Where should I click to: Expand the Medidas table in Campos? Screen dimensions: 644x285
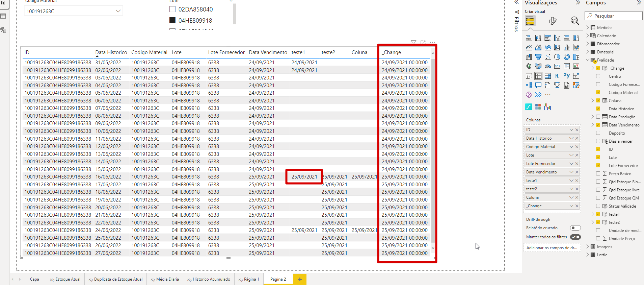588,28
